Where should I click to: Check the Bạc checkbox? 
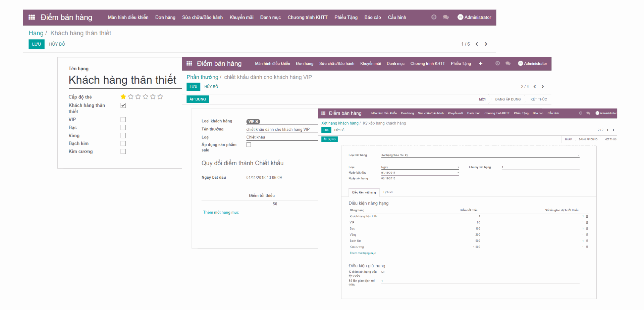click(123, 127)
